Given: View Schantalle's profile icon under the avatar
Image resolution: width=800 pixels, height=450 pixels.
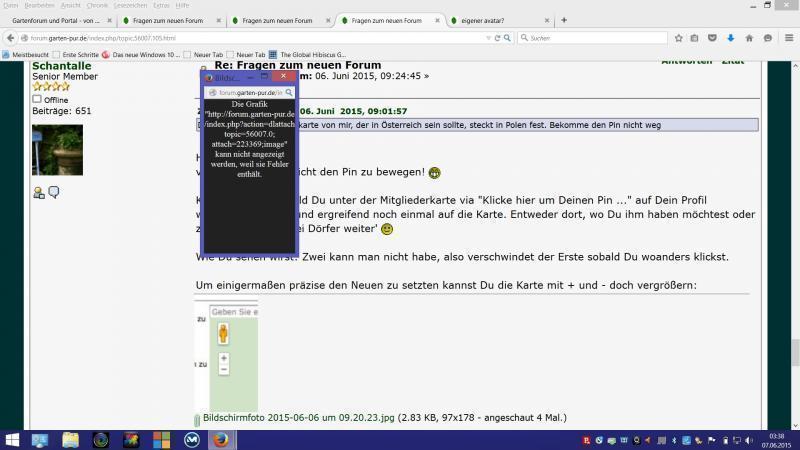Looking at the screenshot, I should pyautogui.click(x=38, y=193).
